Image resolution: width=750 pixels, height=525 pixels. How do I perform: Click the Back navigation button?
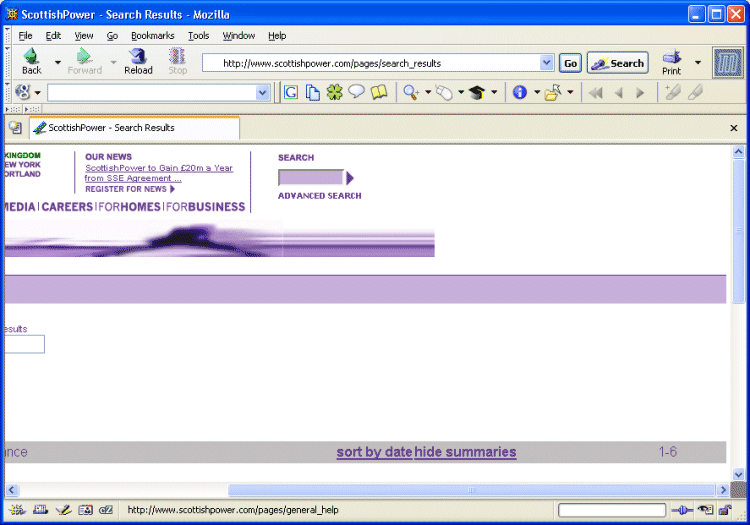[x=32, y=61]
